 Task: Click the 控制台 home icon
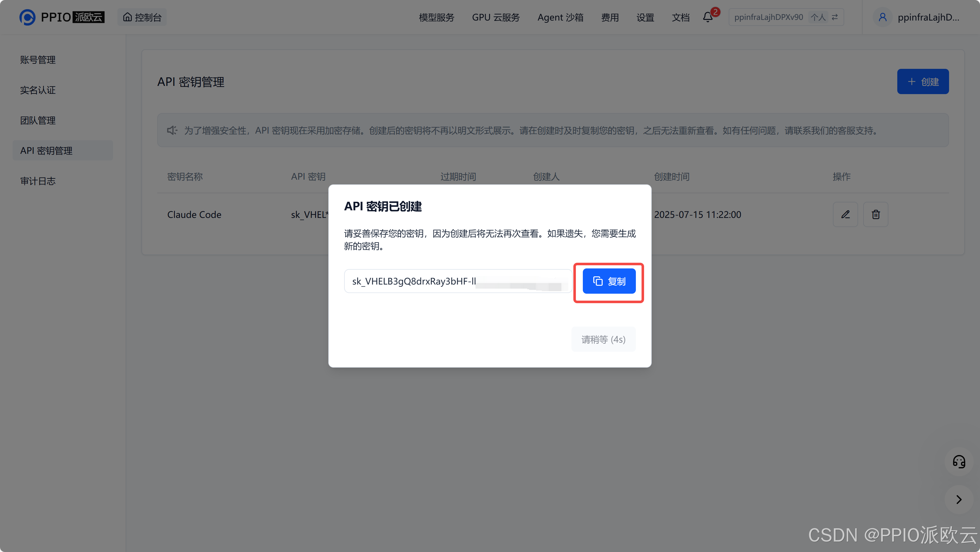[128, 17]
